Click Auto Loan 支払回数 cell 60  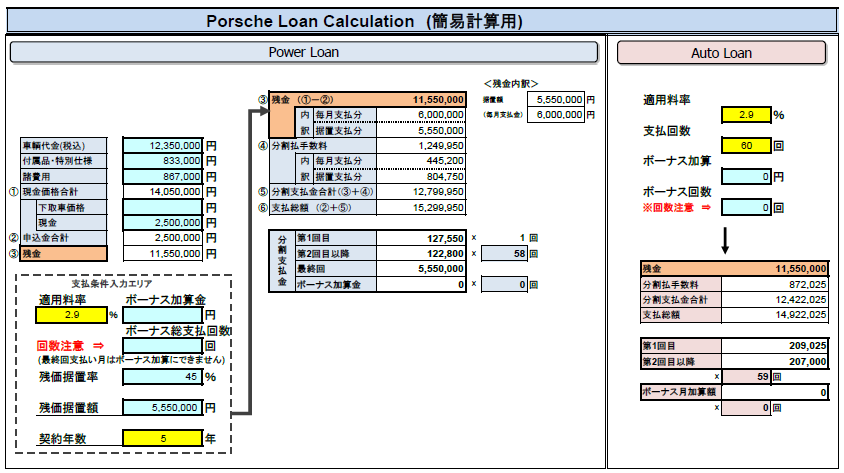coord(746,145)
